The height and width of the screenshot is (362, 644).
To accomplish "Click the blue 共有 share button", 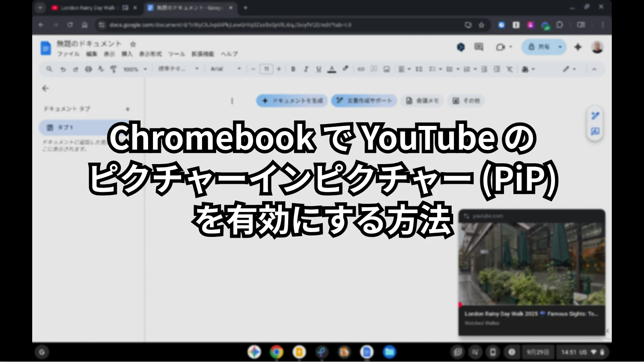I will point(539,47).
